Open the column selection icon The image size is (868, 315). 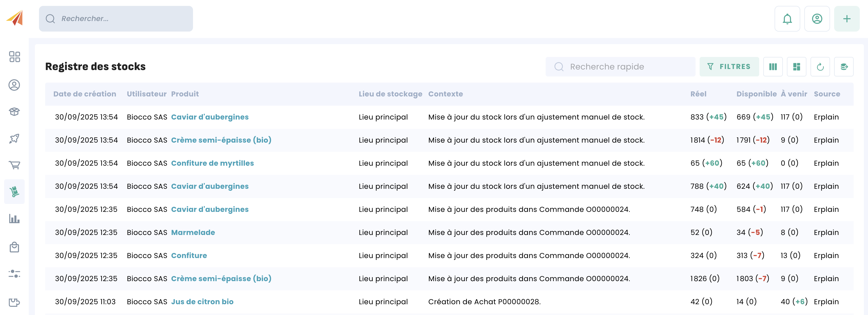click(x=773, y=67)
